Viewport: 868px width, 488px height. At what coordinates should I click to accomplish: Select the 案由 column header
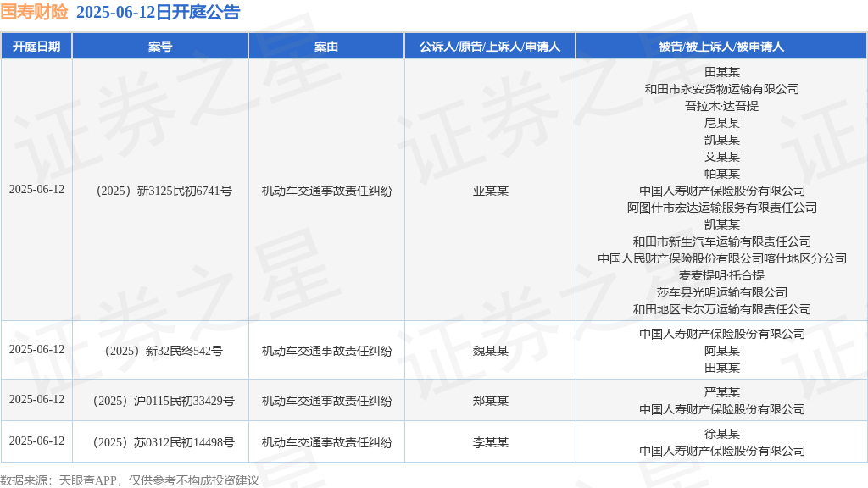pos(326,47)
